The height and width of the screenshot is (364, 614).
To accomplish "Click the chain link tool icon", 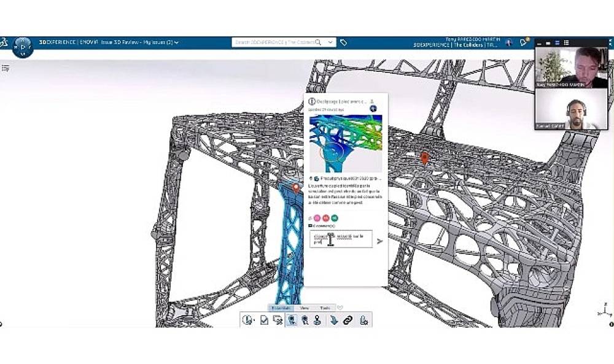I will [348, 320].
